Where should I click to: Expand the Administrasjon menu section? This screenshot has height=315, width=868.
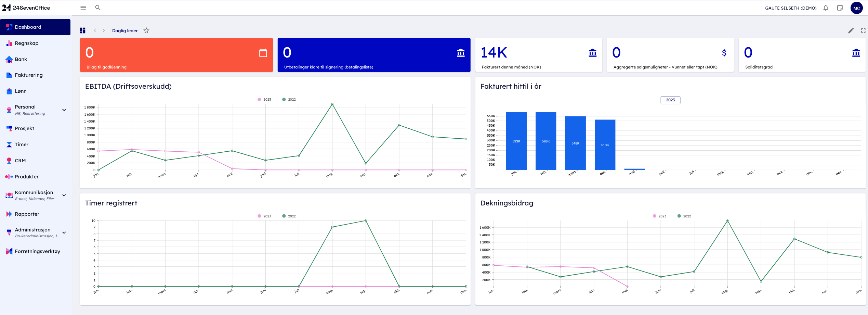coord(64,233)
